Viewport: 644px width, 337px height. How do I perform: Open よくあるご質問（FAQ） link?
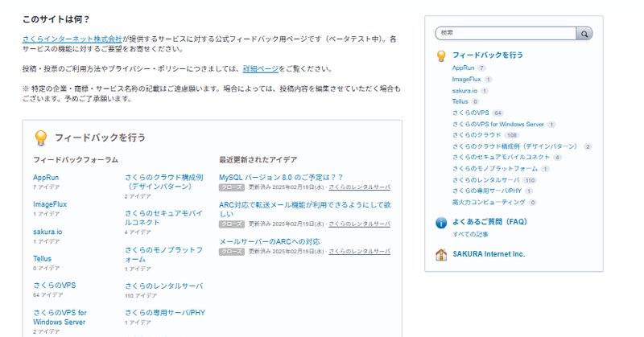click(x=489, y=222)
